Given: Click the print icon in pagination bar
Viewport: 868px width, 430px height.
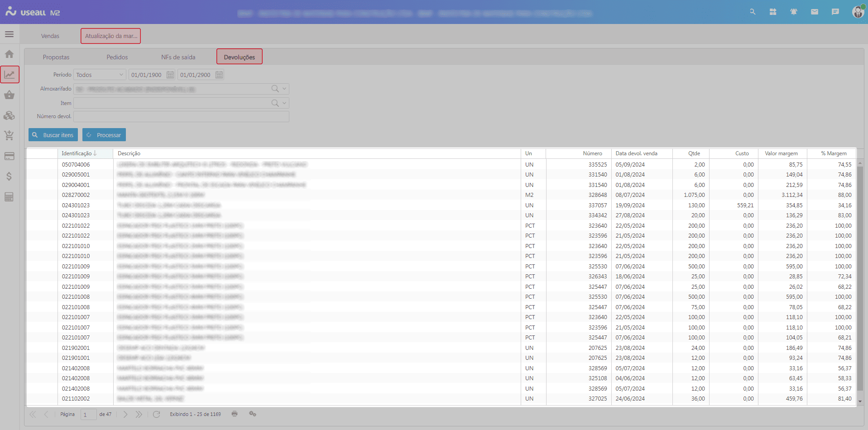Looking at the screenshot, I should click(235, 414).
